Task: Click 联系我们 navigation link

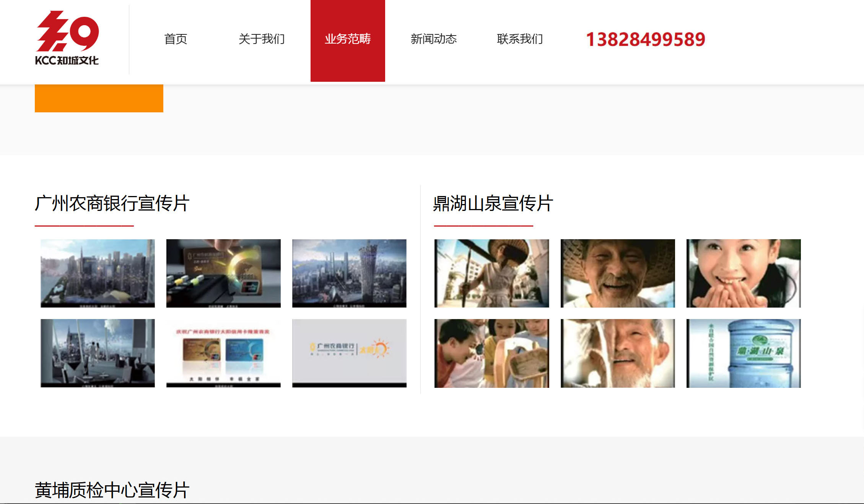Action: click(x=520, y=39)
